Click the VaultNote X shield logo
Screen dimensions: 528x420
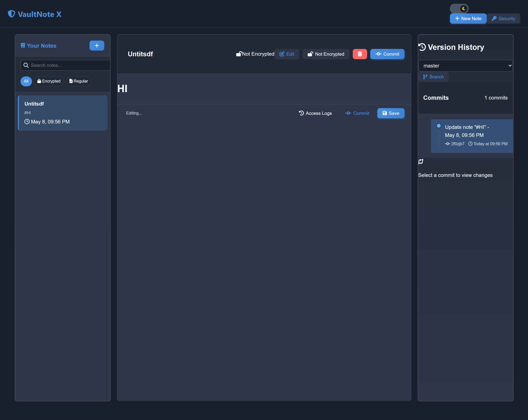(12, 14)
